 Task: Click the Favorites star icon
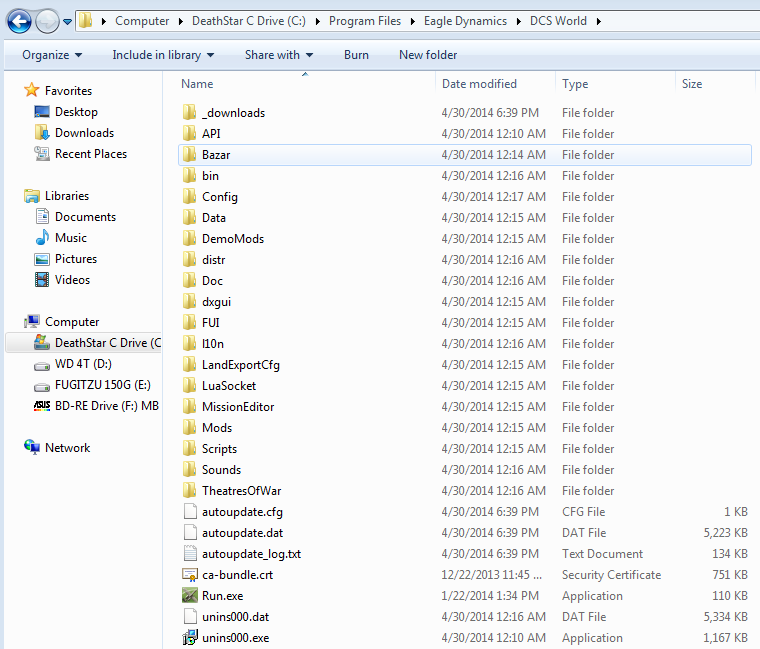(32, 90)
